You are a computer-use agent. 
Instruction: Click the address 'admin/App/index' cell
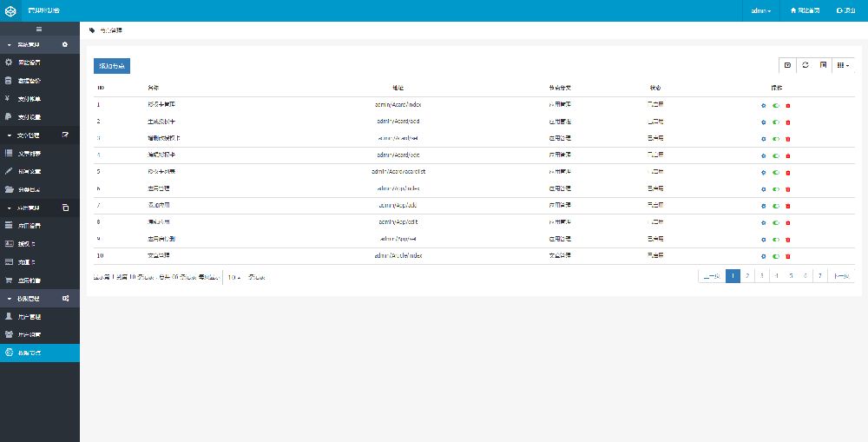(x=398, y=189)
